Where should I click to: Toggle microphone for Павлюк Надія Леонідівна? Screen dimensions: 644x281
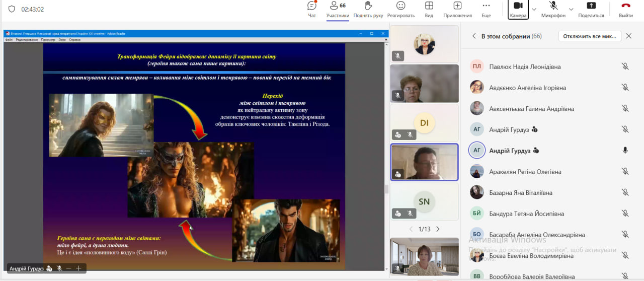coord(625,66)
